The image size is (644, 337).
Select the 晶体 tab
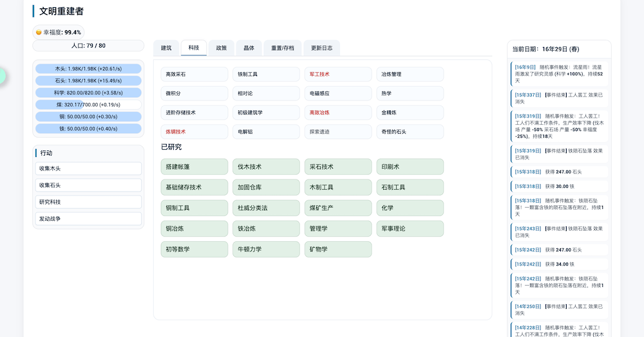[249, 48]
